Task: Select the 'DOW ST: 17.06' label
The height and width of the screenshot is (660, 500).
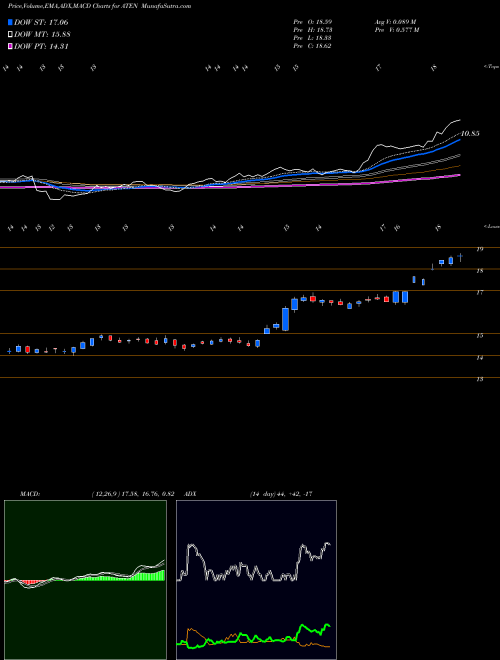Action: click(41, 22)
